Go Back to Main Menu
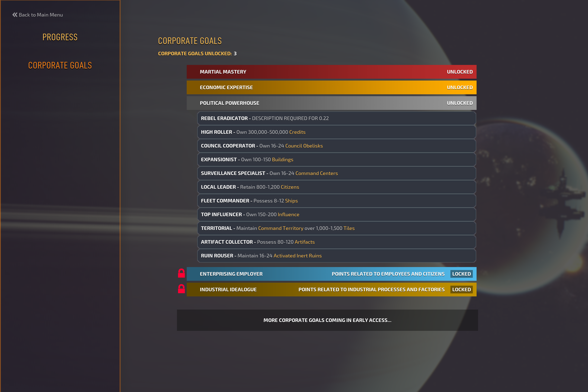This screenshot has height=392, width=588. (x=41, y=15)
